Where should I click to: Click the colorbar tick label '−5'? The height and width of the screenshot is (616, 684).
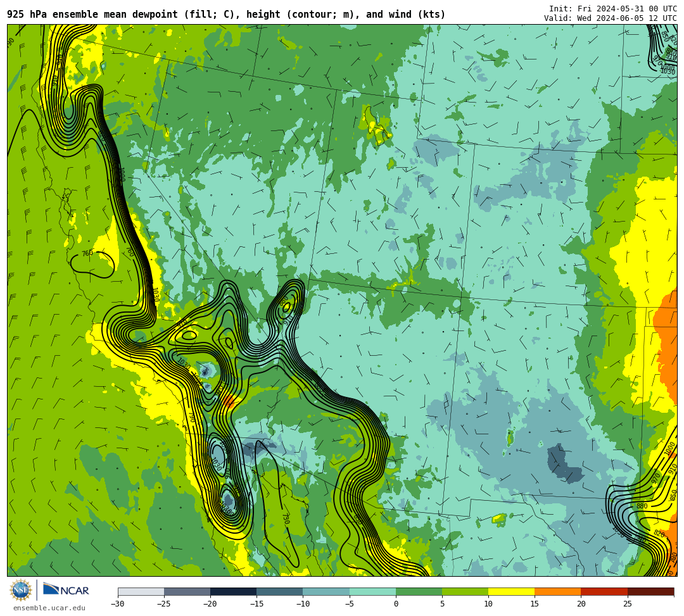click(350, 604)
